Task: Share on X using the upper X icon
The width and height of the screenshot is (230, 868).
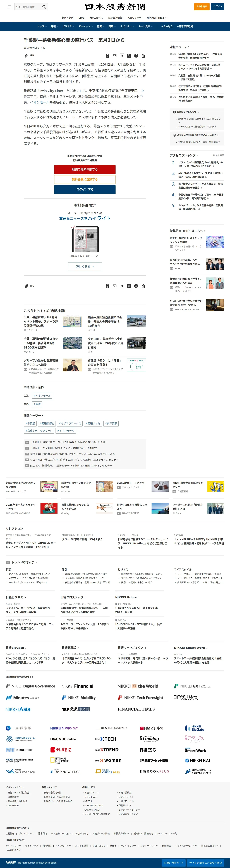Action: tap(129, 56)
